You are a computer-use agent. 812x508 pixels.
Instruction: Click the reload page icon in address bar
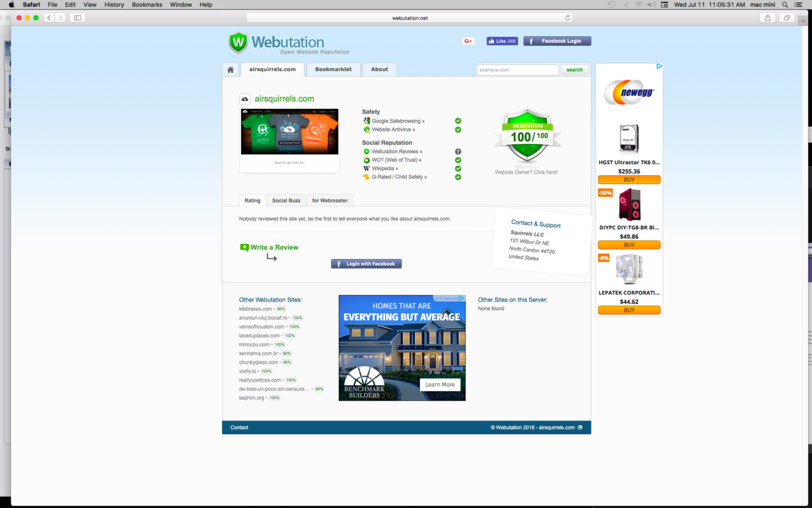(x=567, y=18)
